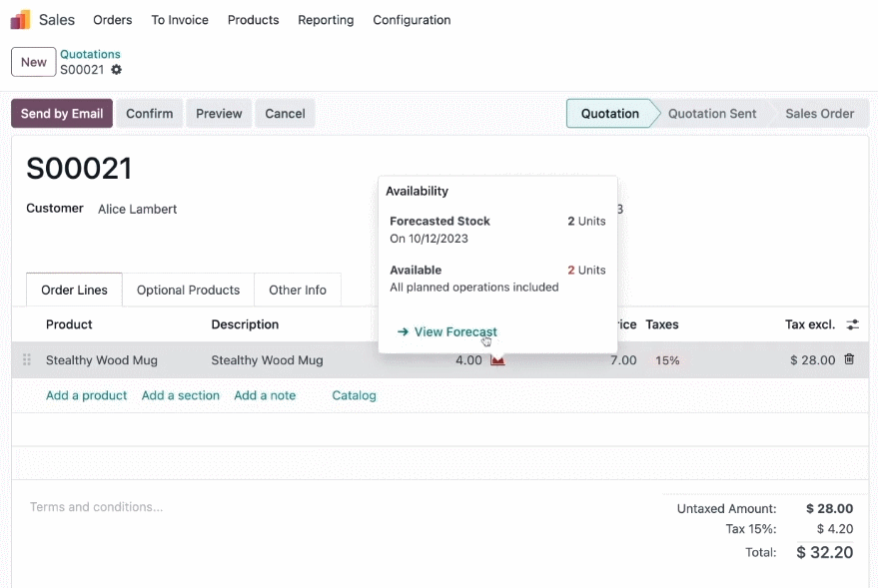This screenshot has width=878, height=588.
Task: Open the Reporting menu
Action: tap(326, 20)
